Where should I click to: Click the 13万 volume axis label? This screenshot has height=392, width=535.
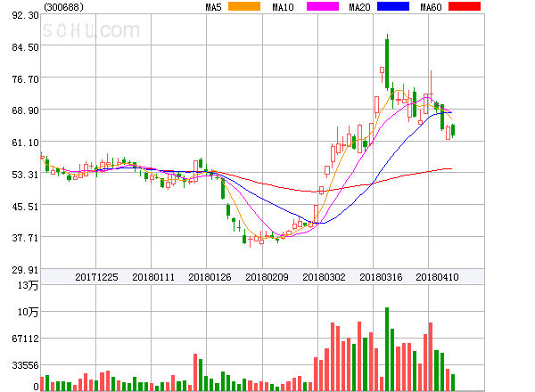tap(28, 285)
